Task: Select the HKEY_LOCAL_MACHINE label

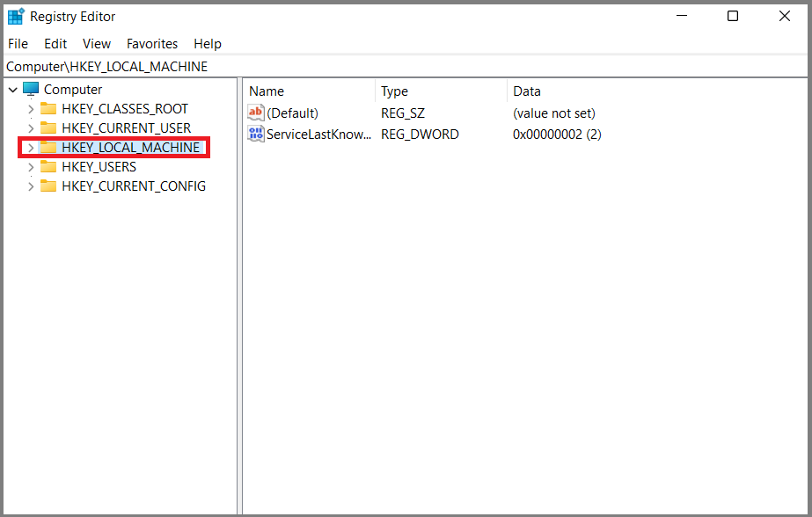Action: [130, 148]
